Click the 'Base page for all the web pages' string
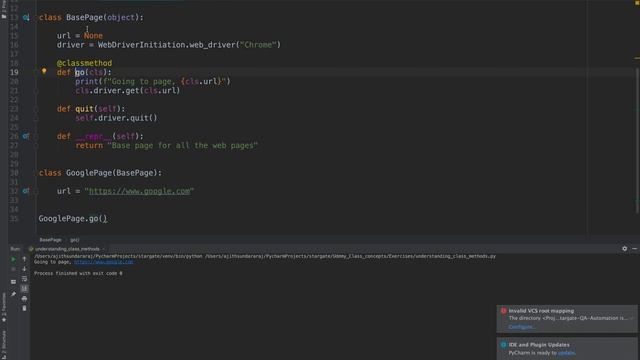 (182, 146)
